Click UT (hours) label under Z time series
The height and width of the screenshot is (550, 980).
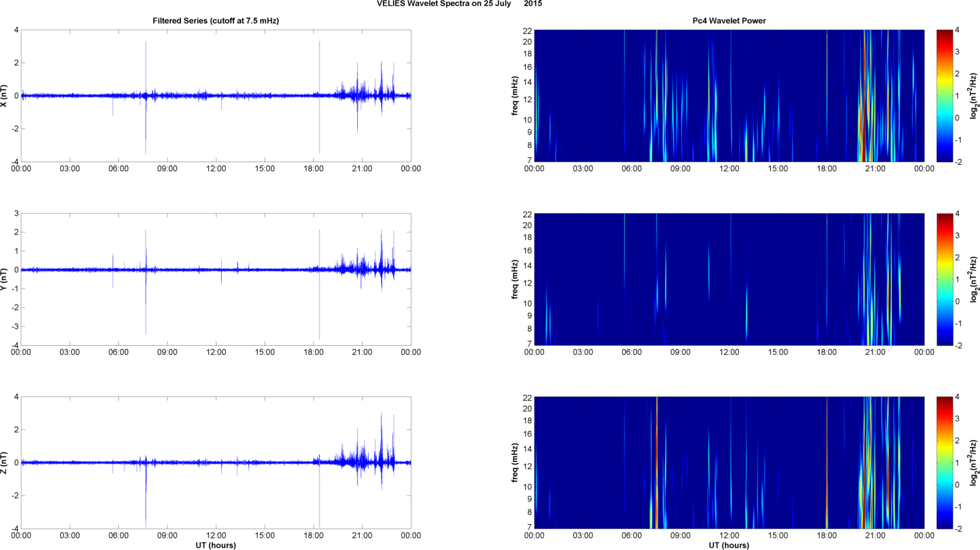pyautogui.click(x=215, y=545)
